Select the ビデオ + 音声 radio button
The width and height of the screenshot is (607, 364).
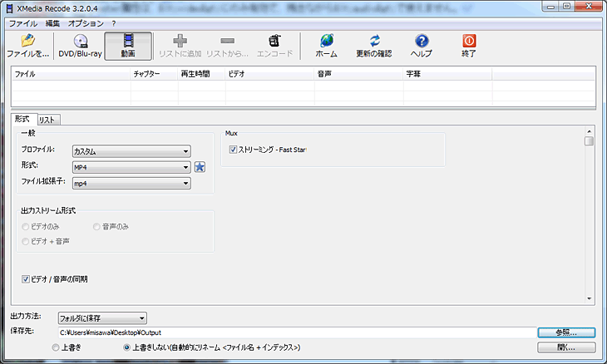click(26, 241)
